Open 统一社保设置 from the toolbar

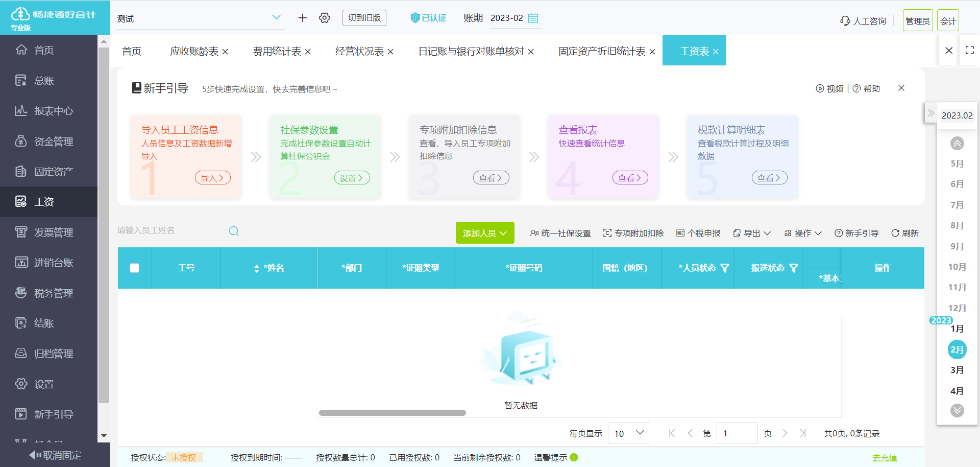pos(560,232)
